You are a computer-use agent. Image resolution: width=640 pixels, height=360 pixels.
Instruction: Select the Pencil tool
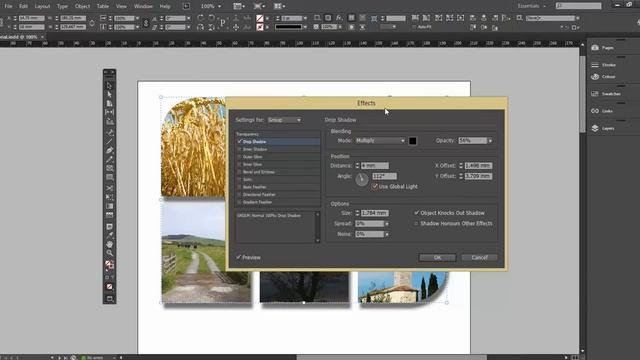tap(109, 159)
